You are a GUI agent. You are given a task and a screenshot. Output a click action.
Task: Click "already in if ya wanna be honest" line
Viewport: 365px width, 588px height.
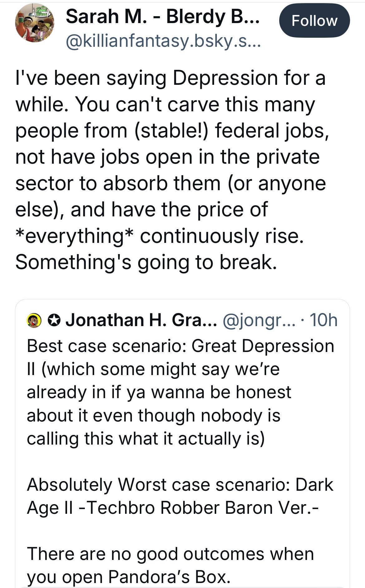(x=159, y=392)
